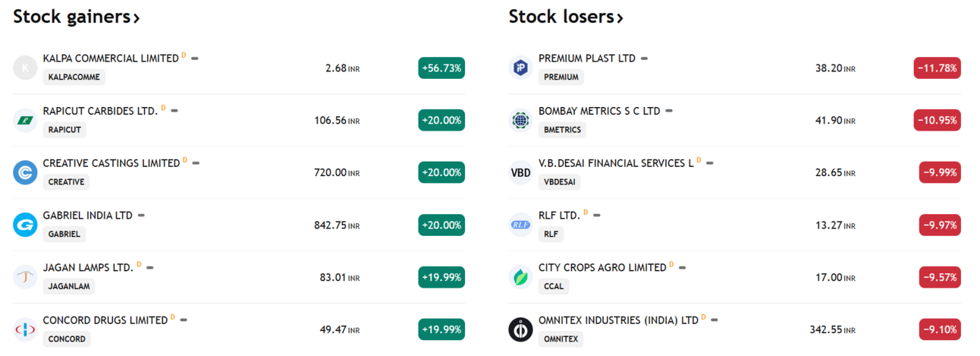Click the OMNITEX ticker symbol tag
This screenshot has height=356, width=980.
point(561,339)
